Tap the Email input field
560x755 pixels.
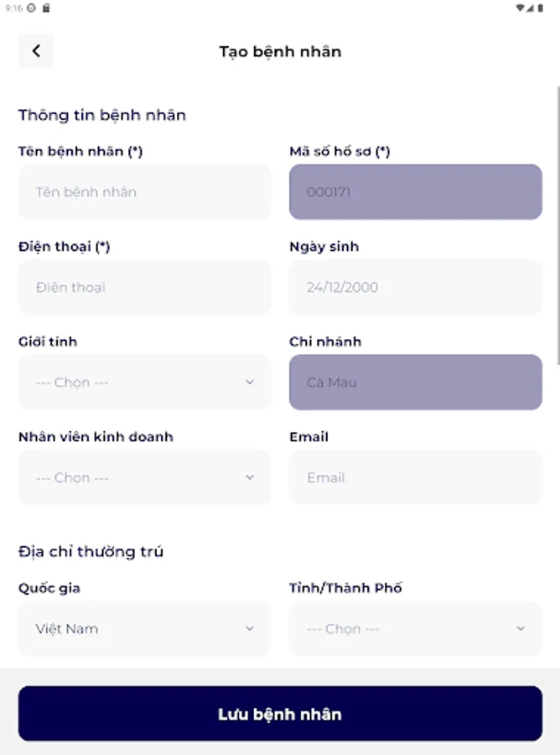415,477
